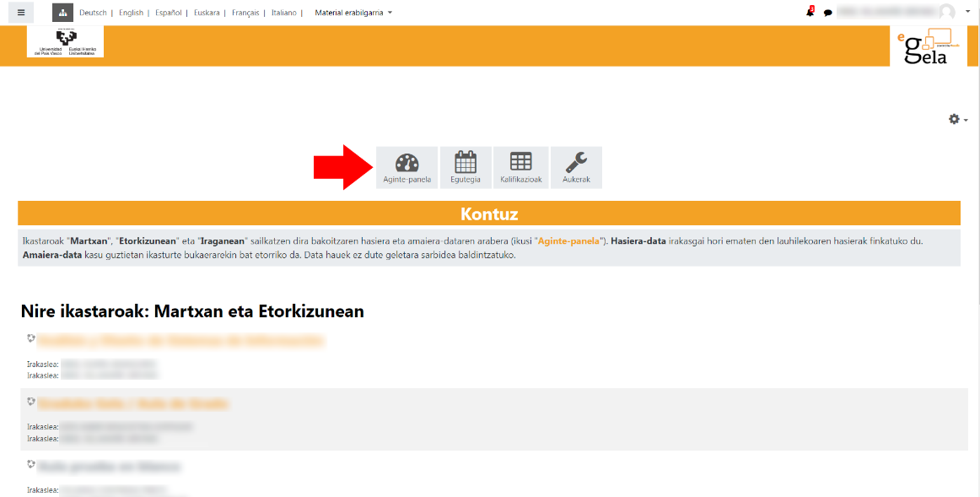Expand the Material erabilgarria menu

353,13
